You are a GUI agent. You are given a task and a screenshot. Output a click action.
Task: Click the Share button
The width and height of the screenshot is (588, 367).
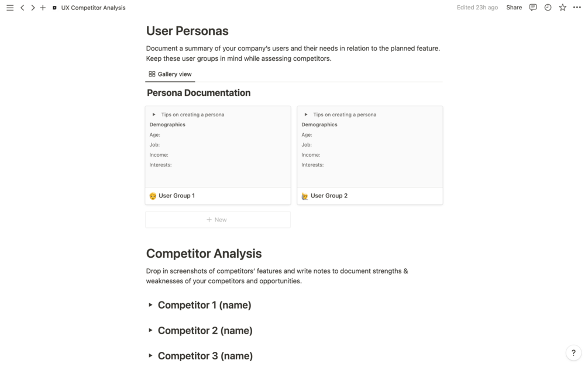pos(514,8)
